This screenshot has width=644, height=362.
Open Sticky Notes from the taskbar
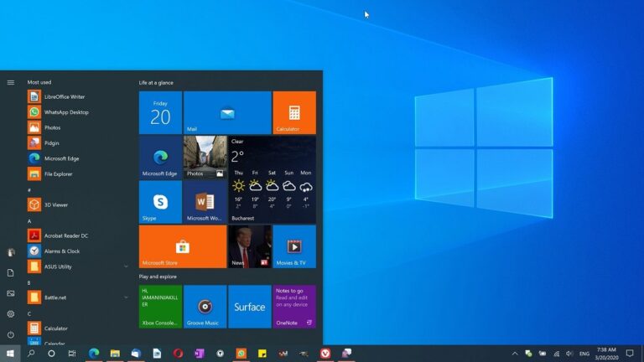[x=262, y=354]
